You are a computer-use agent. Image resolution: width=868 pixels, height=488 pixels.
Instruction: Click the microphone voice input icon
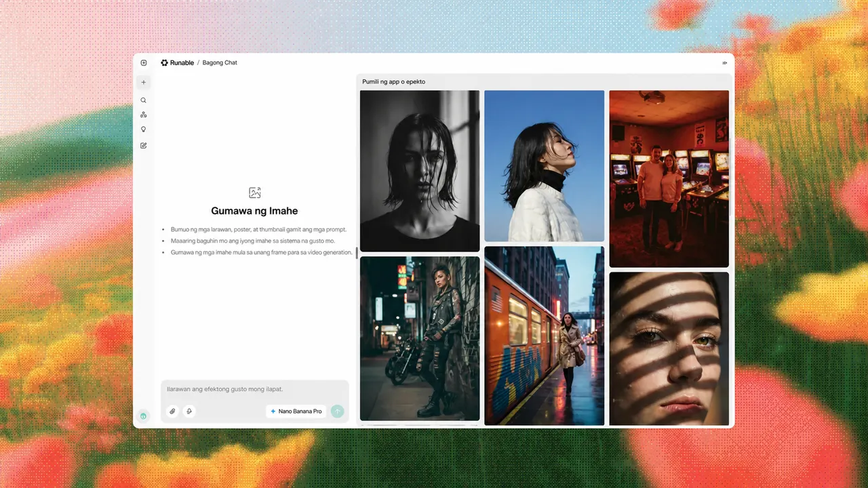point(189,411)
